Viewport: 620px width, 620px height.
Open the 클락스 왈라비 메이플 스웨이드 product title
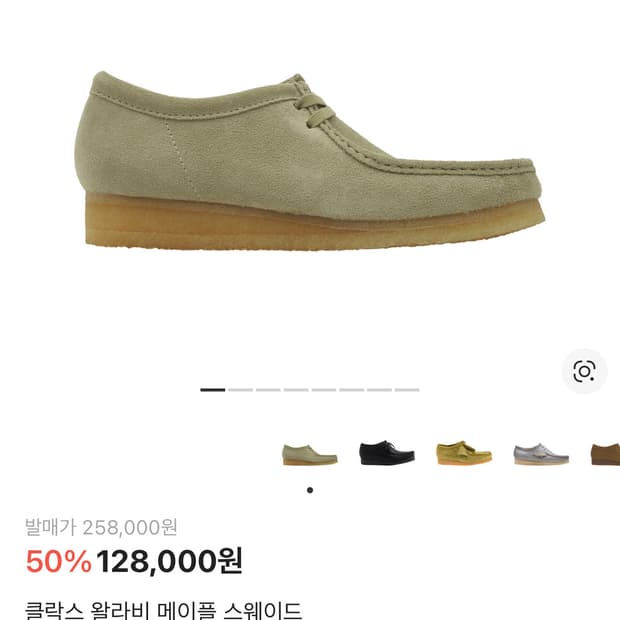click(x=163, y=611)
